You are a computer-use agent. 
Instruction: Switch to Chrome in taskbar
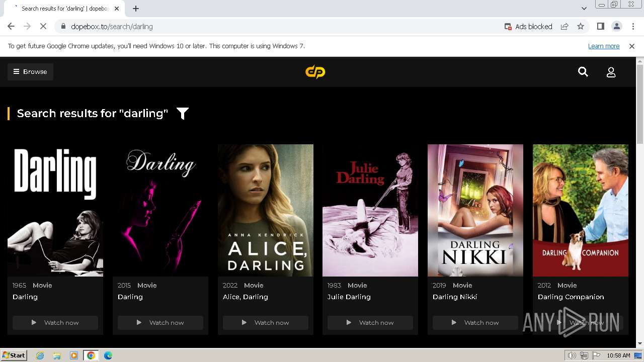[x=91, y=355]
